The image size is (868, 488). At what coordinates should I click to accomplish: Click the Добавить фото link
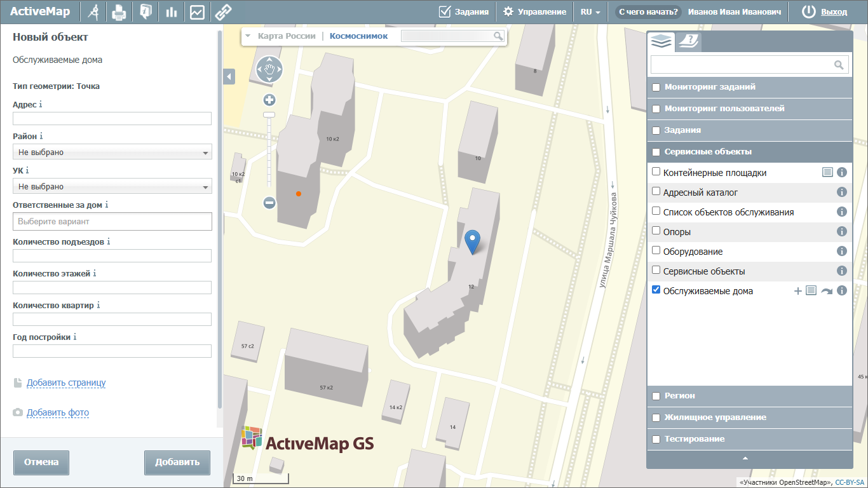(x=57, y=413)
